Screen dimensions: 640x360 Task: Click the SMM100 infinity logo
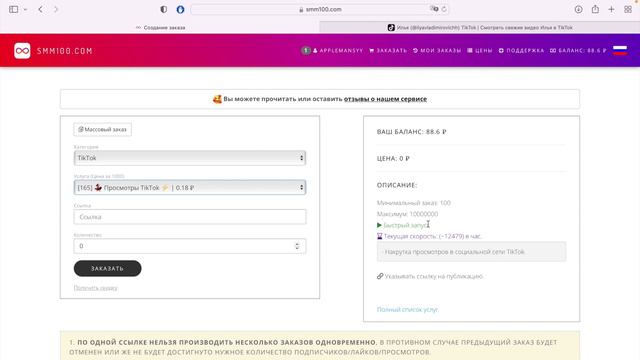[x=22, y=51]
